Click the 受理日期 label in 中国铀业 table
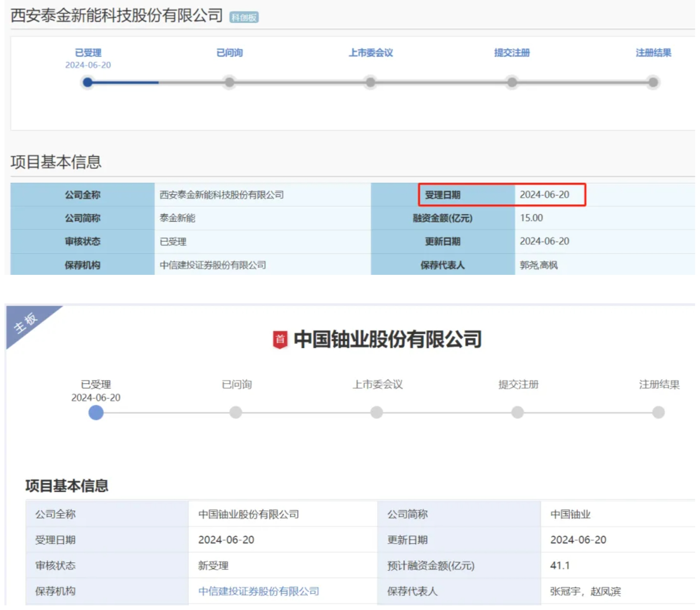The image size is (700, 610). 56,540
